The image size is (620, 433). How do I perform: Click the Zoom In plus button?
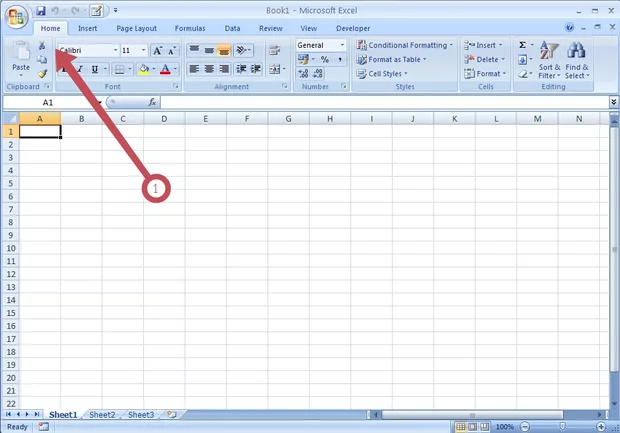601,427
